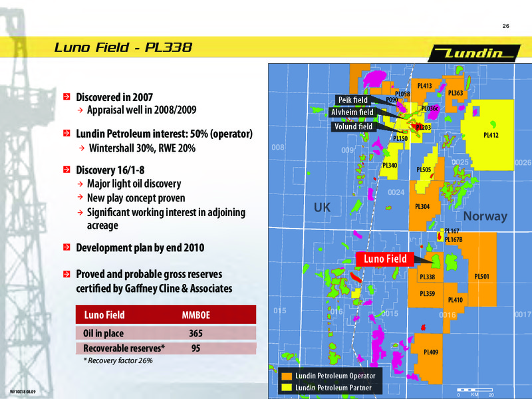The width and height of the screenshot is (532, 399).
Task: Click the "Luno Field" table header cell
Action: pos(104,315)
